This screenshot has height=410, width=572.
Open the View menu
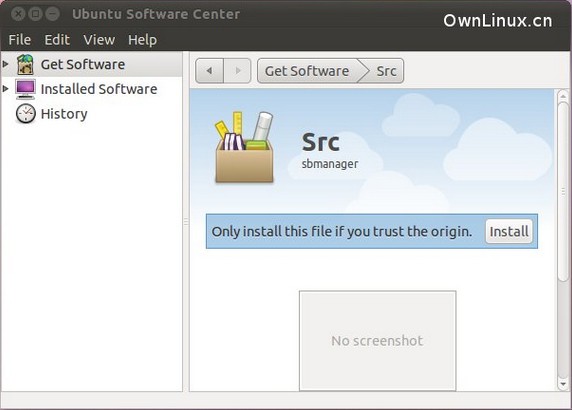(x=99, y=39)
